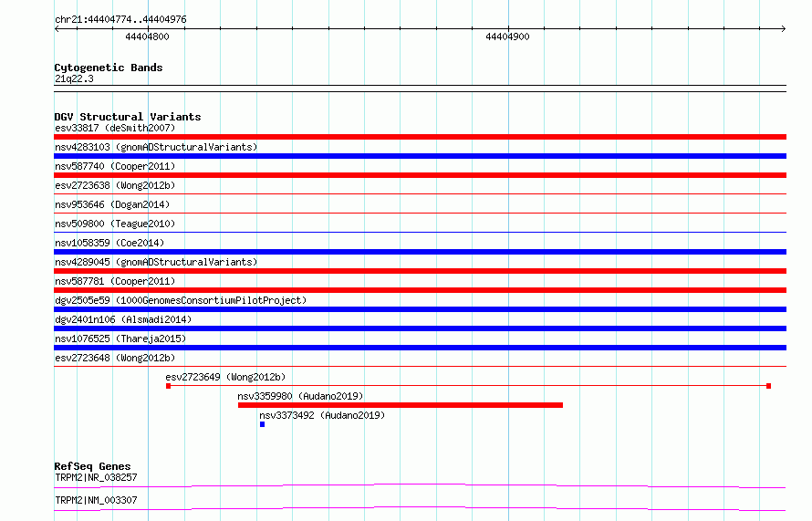Click dgv2401n106 (Alsmadi2014) variant label

(x=123, y=319)
